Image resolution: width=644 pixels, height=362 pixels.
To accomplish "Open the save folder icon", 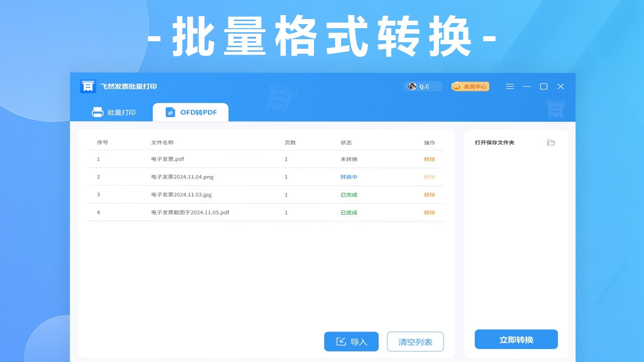I will [x=551, y=143].
